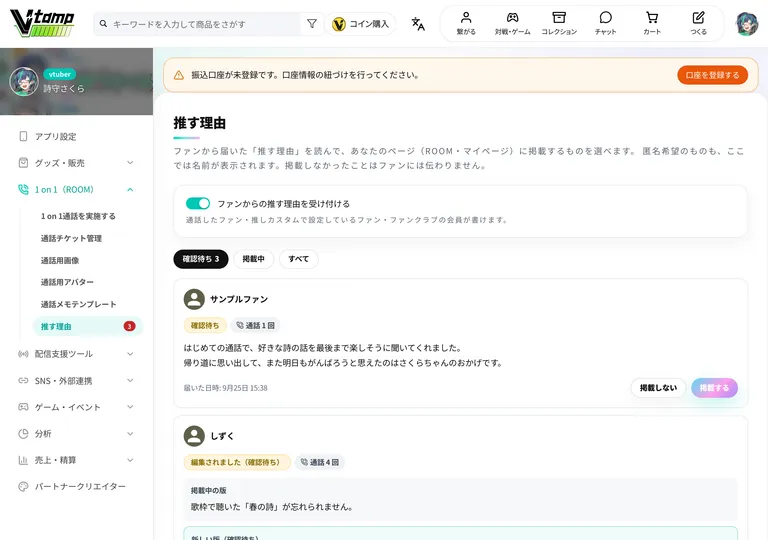Click the ゲーム・イベント gamepad icon
This screenshot has width=768, height=540.
pyautogui.click(x=23, y=407)
